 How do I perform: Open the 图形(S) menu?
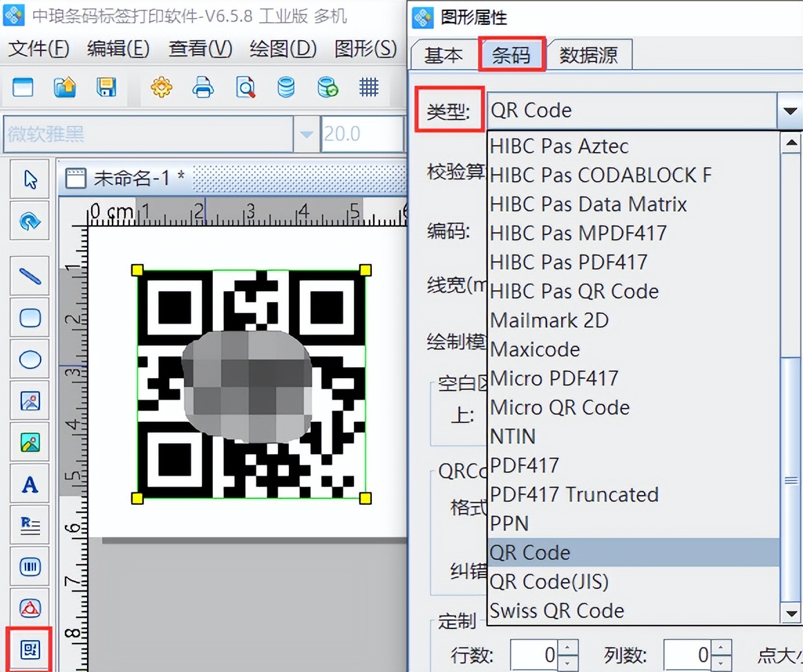tap(366, 48)
